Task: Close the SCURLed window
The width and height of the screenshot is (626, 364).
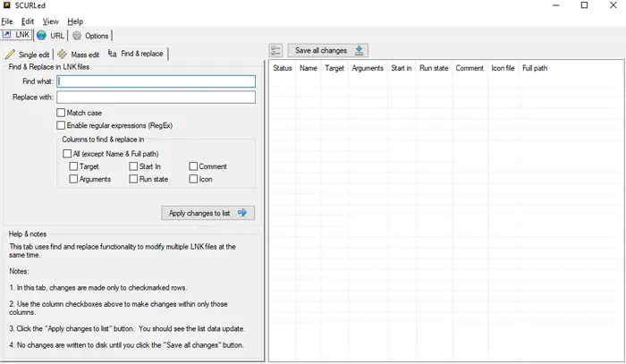Action: click(x=613, y=5)
